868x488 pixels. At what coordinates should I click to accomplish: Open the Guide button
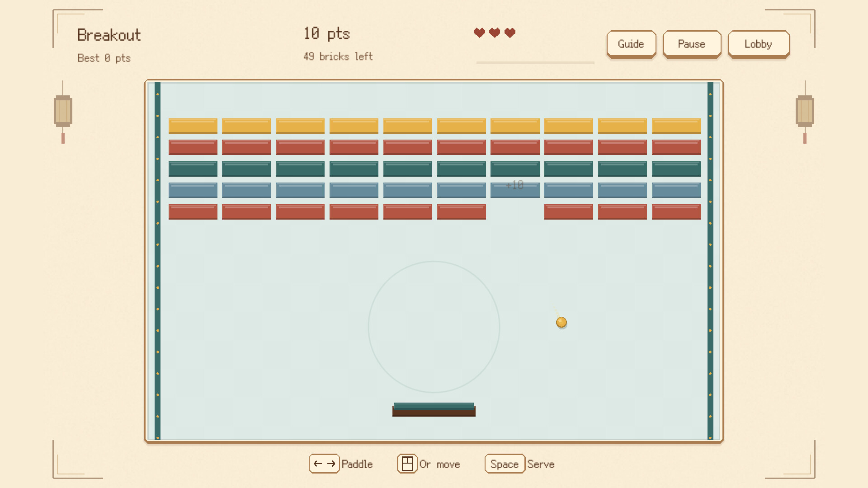point(631,44)
